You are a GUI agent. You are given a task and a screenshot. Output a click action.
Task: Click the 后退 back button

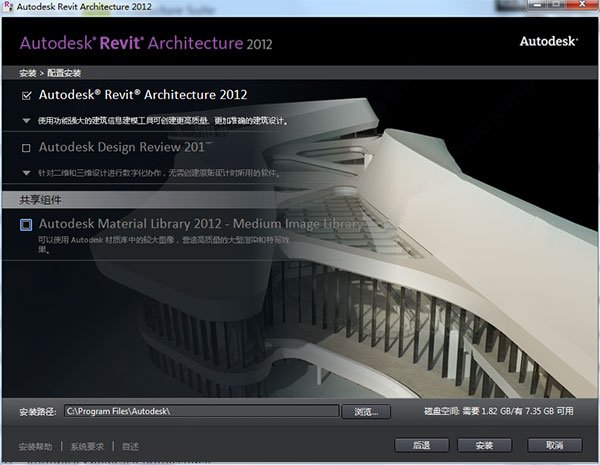(421, 445)
